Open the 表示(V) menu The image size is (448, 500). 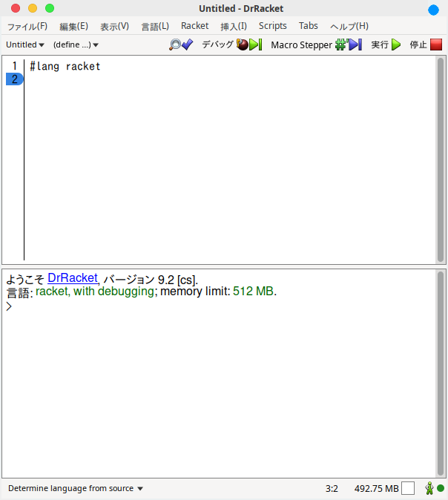tap(114, 26)
